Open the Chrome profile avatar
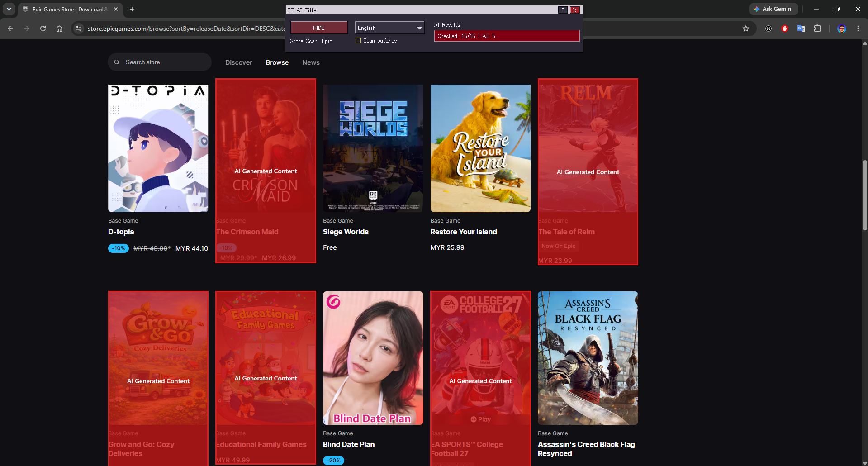The height and width of the screenshot is (466, 868). 842,29
